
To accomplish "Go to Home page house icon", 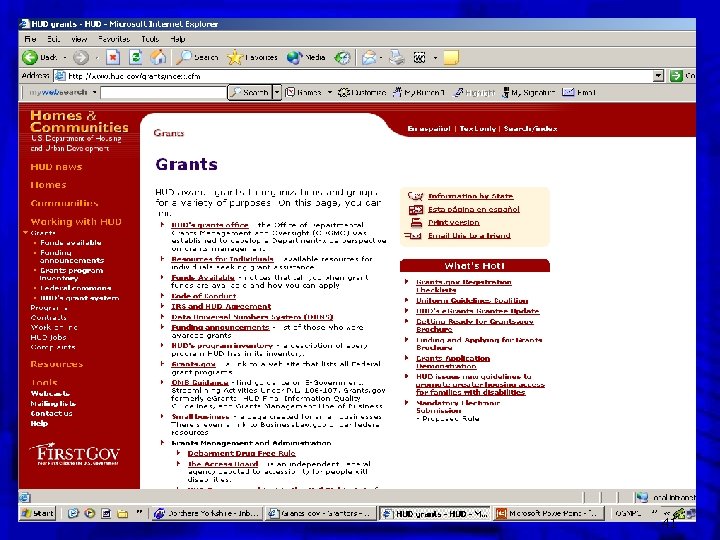I will 158,57.
